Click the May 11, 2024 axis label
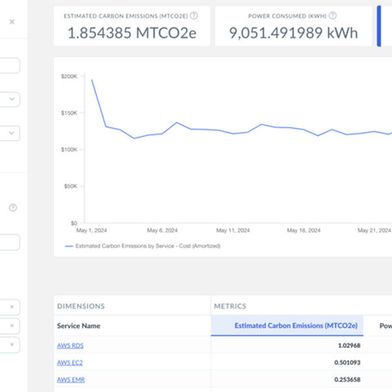This screenshot has height=392, width=392. pos(233,230)
